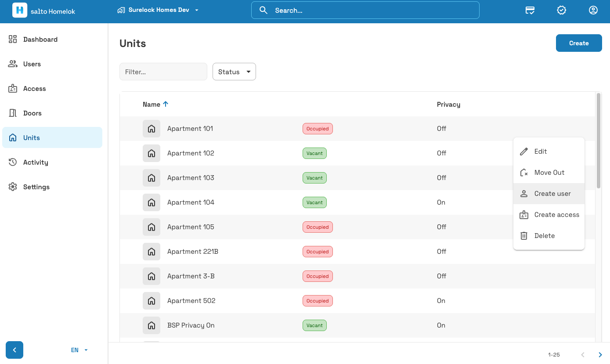Select Move Out in the context menu
The image size is (610, 364).
(x=549, y=173)
